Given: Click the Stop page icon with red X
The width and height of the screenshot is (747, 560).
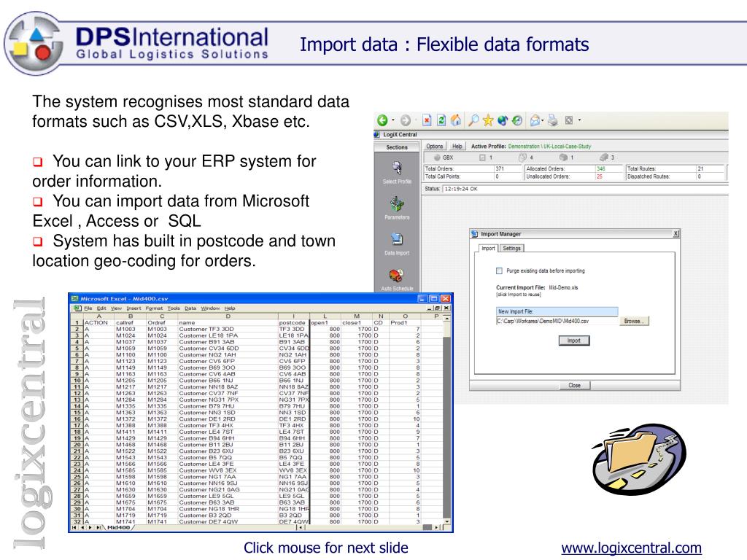Looking at the screenshot, I should 427,120.
